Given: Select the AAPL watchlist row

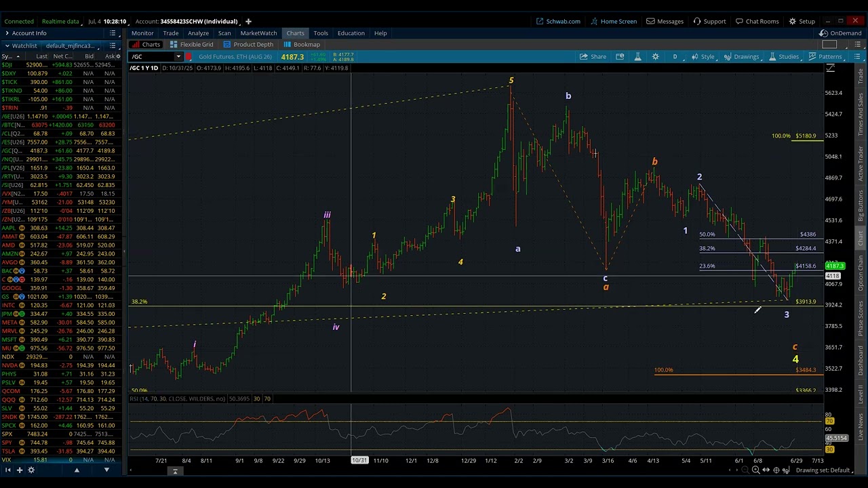Looking at the screenshot, I should 61,228.
